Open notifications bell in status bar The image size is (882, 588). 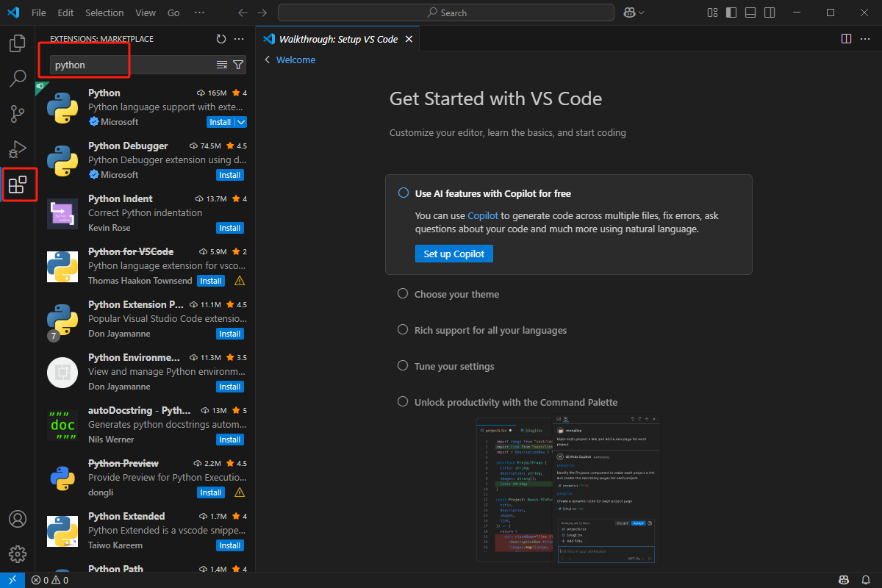(x=865, y=580)
